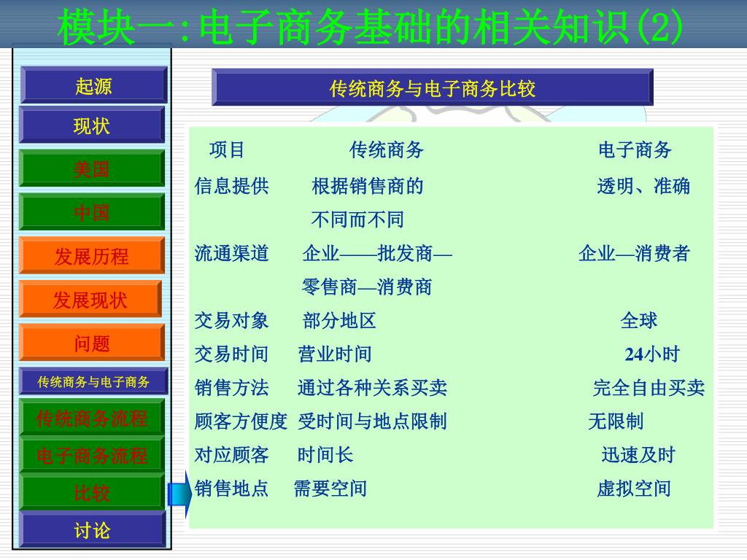Select the 项目 column header
This screenshot has width=747, height=560.
tap(227, 150)
